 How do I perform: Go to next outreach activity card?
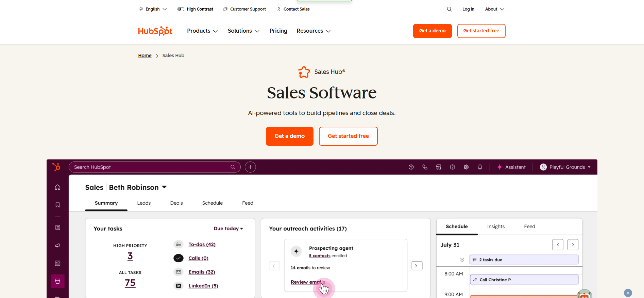(x=417, y=266)
